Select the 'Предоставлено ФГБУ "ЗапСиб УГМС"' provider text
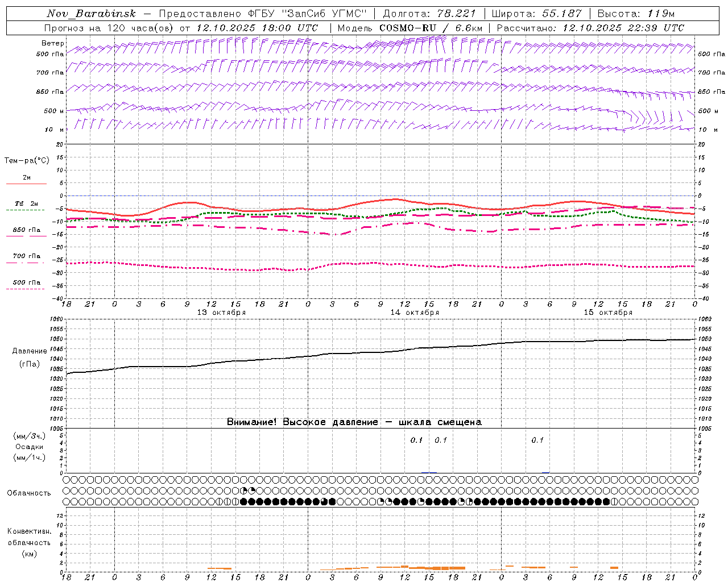Image resolution: width=728 pixels, height=582 pixels. (x=263, y=14)
